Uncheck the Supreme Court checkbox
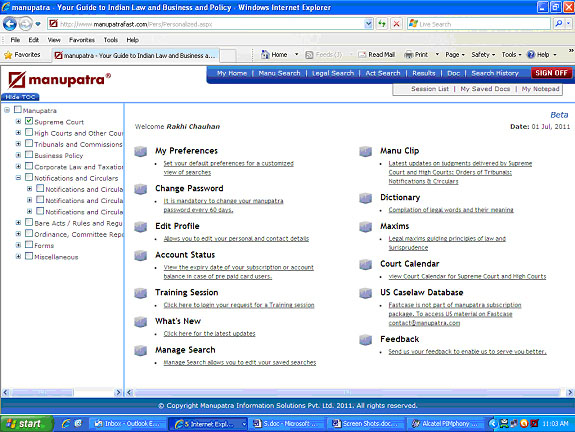 click(29, 121)
